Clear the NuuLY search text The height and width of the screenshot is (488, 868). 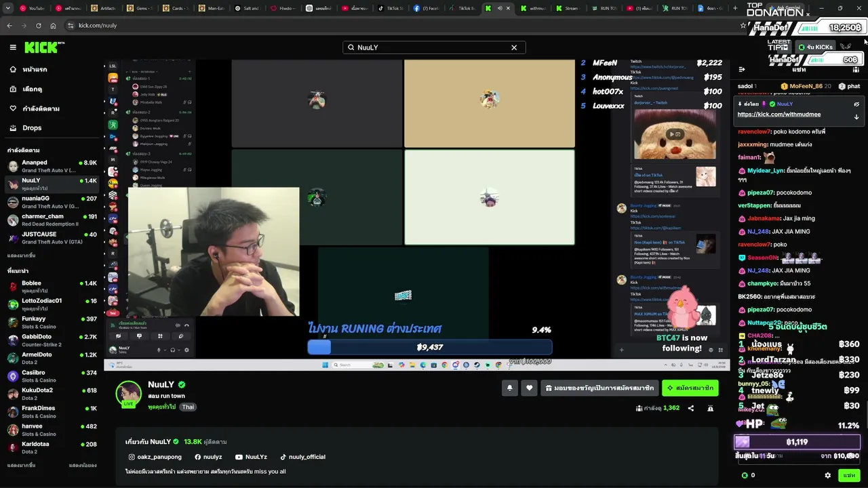[514, 47]
